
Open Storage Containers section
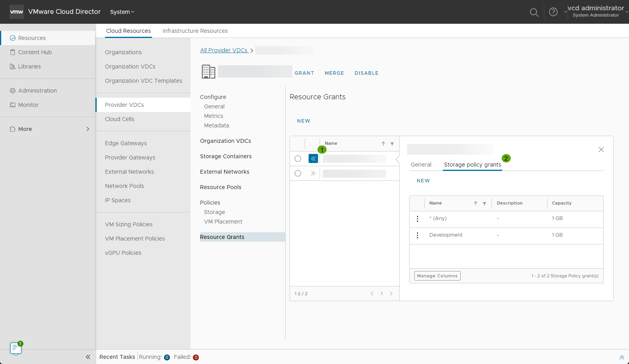(226, 156)
